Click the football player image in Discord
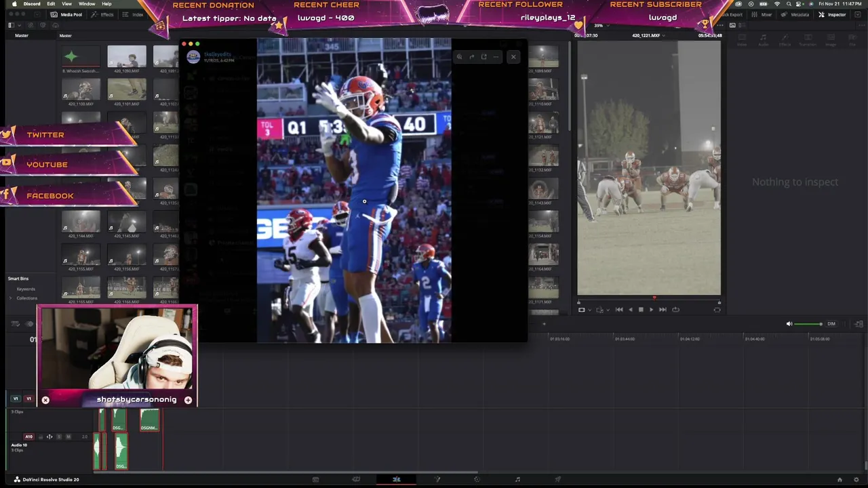 click(x=354, y=190)
